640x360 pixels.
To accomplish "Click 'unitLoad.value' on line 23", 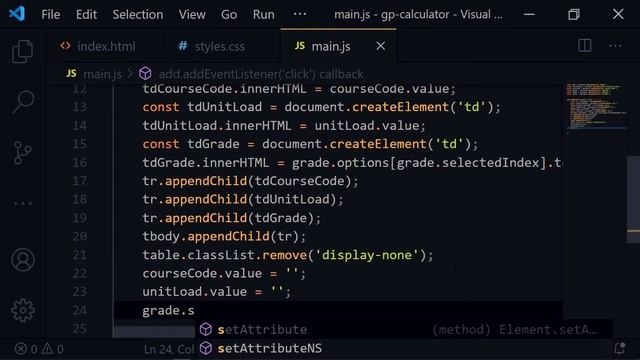I will pos(194,291).
